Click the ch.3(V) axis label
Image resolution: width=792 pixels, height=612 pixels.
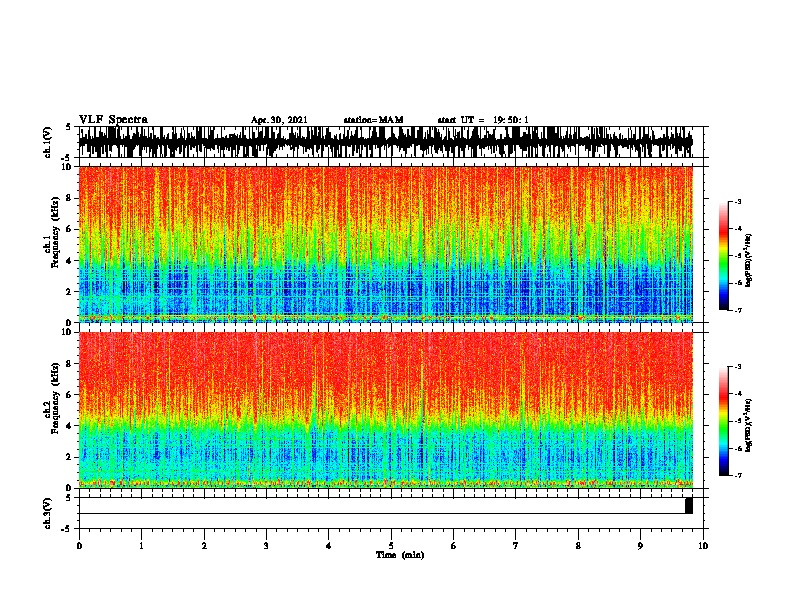coord(47,513)
